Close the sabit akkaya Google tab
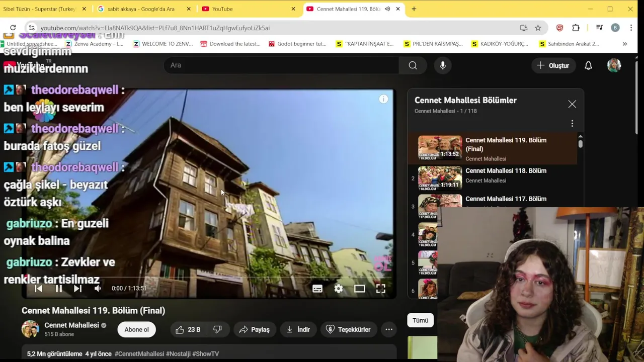The height and width of the screenshot is (362, 644). pyautogui.click(x=189, y=9)
